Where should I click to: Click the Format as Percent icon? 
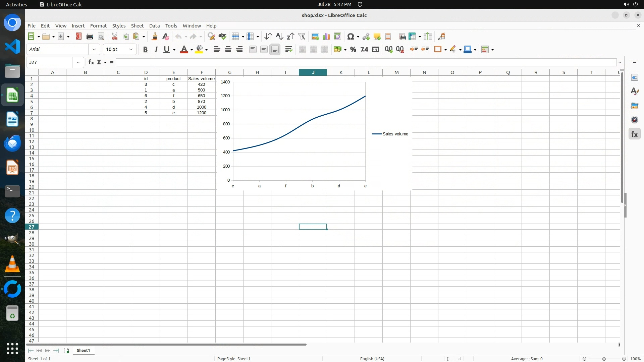point(353,50)
